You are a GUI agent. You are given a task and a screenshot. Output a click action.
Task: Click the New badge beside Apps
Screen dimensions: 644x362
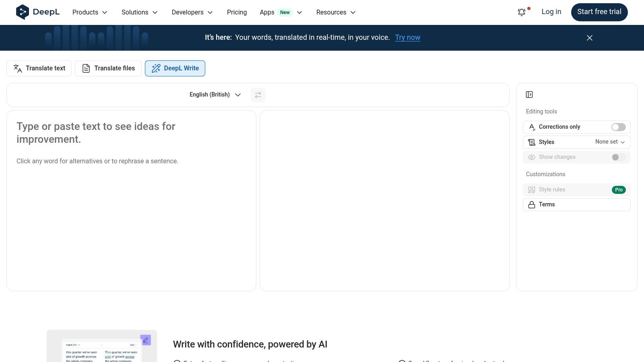(x=285, y=12)
